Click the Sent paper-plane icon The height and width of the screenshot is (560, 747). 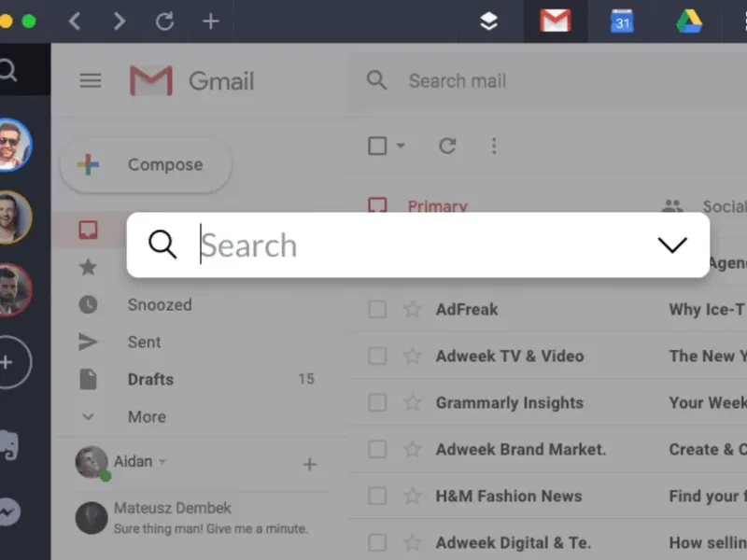pyautogui.click(x=88, y=342)
